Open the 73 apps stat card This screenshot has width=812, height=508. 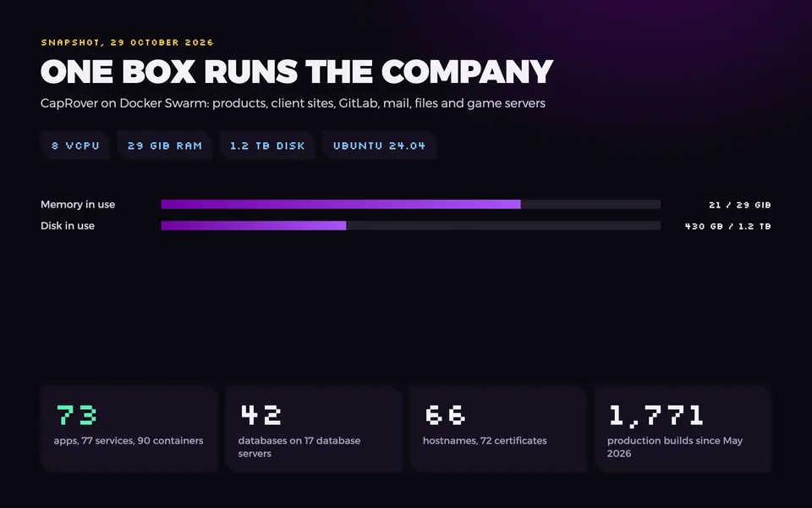tap(129, 428)
